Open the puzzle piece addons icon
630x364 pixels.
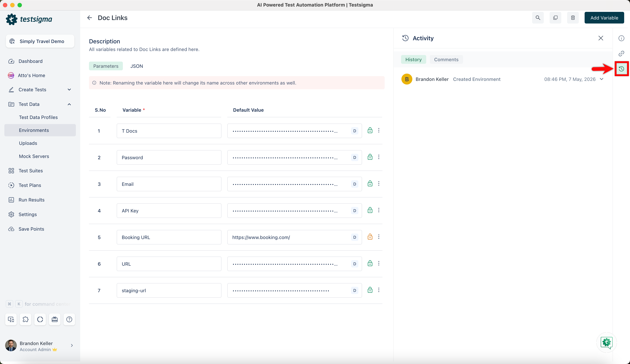[x=26, y=319]
